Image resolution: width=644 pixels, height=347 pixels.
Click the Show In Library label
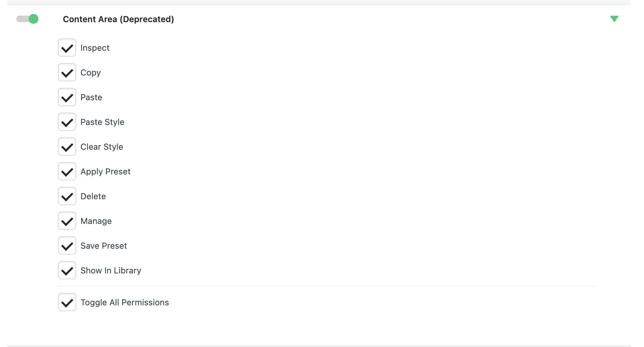point(111,271)
